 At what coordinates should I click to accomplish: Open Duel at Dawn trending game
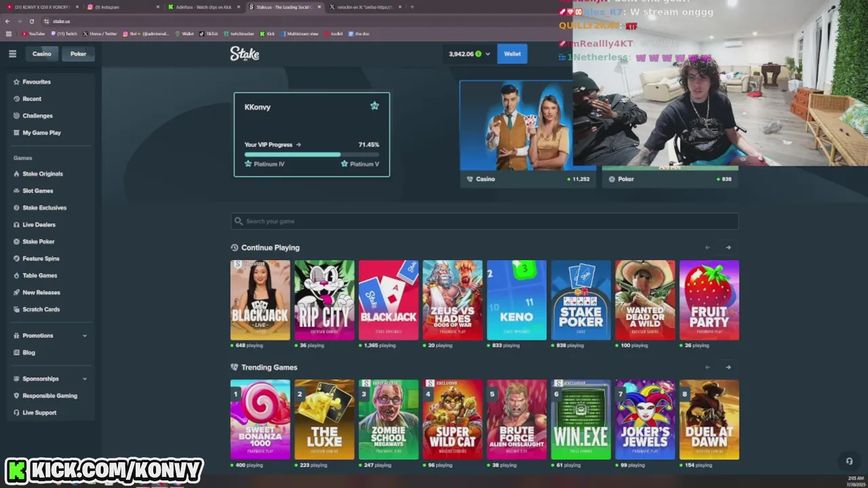point(709,420)
